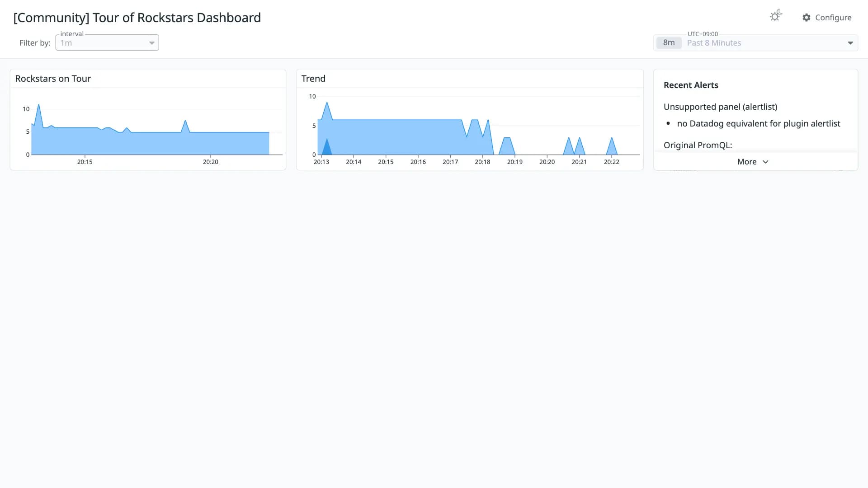Click the time range dropdown caret
868x488 pixels.
(850, 43)
